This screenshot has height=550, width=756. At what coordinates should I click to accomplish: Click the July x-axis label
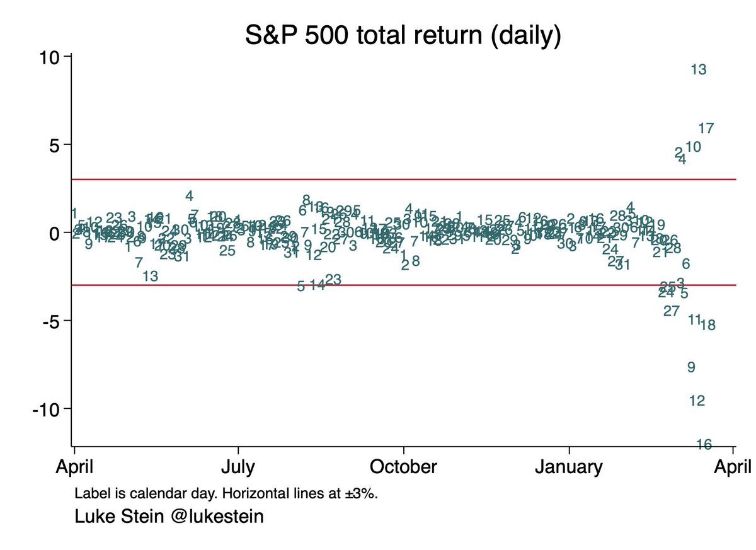click(x=238, y=467)
